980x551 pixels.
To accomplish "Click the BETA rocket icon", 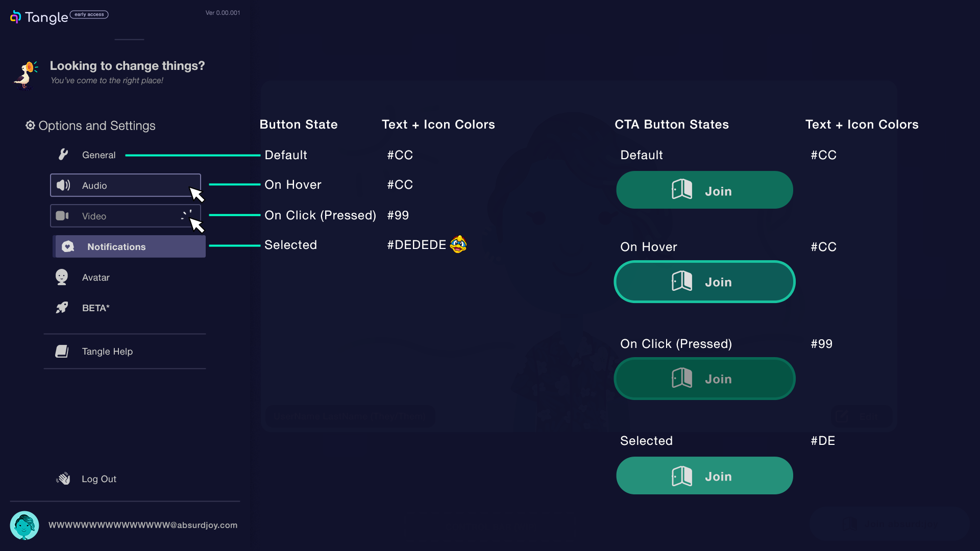I will (62, 308).
